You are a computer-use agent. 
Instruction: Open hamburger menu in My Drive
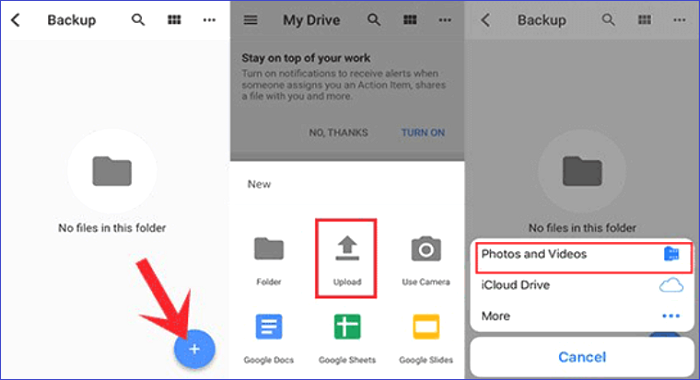point(250,20)
